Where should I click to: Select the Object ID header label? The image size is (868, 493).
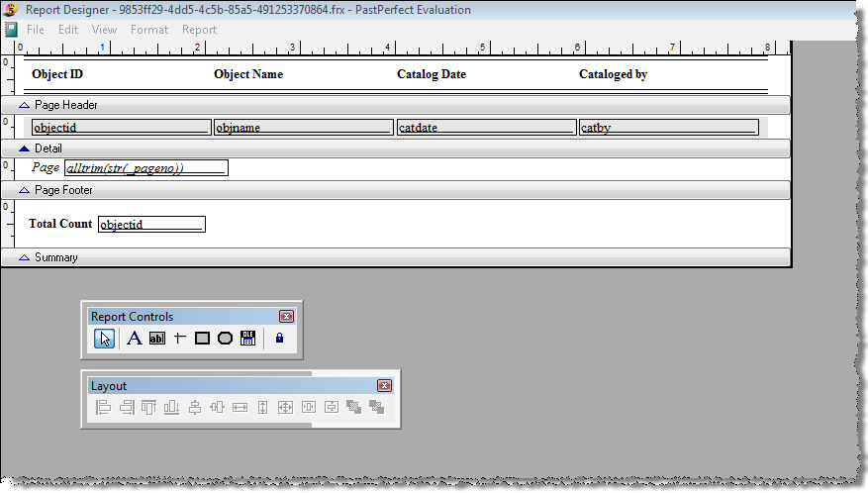(x=57, y=74)
